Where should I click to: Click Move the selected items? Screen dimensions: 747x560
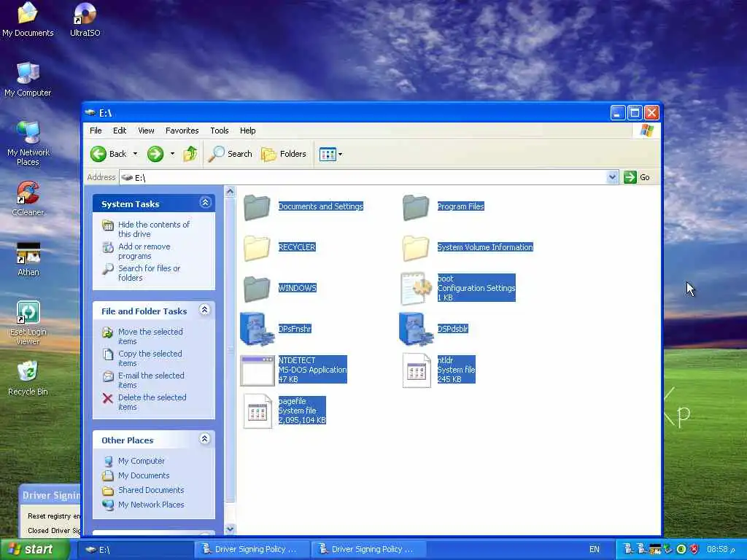(x=150, y=336)
